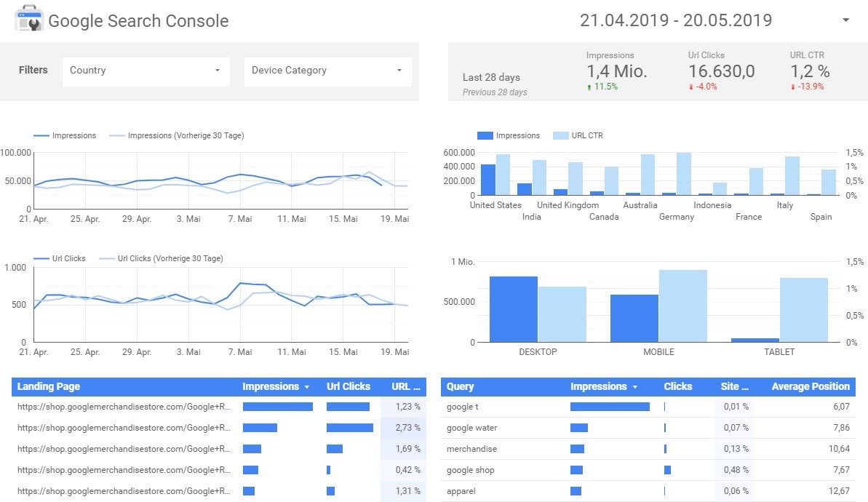Click the Average Position column header

pos(811,386)
